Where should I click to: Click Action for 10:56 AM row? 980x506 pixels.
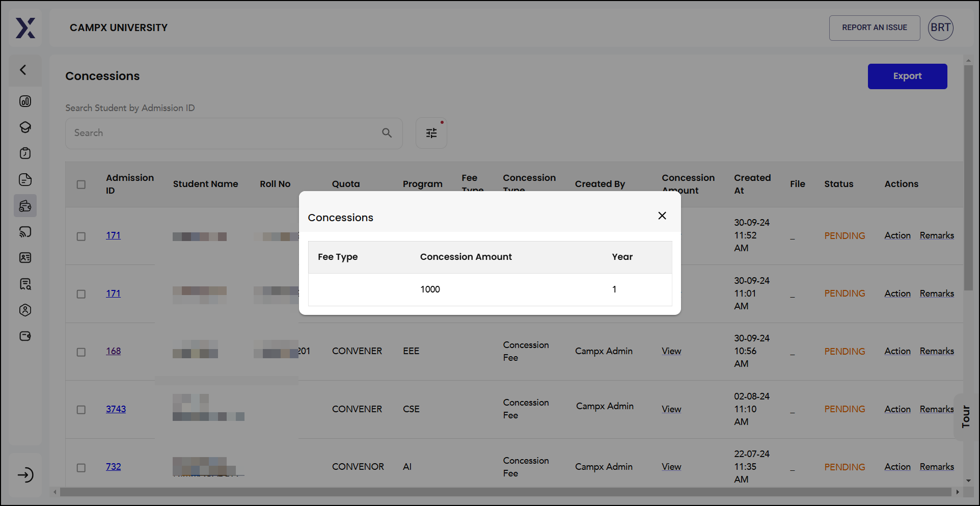point(897,351)
